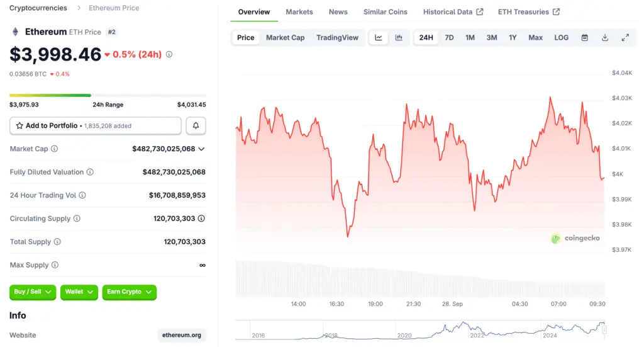Open the Earn Crypto dropdown

(129, 292)
